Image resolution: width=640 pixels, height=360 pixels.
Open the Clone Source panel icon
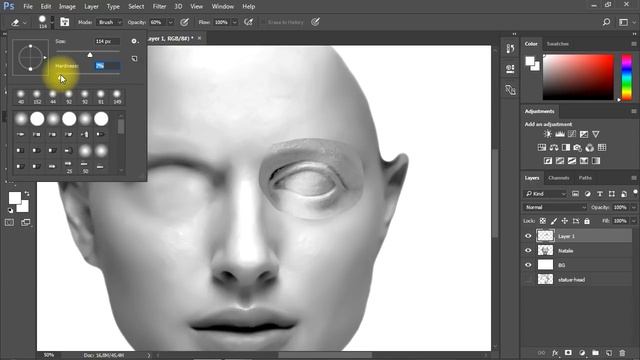pos(510,89)
